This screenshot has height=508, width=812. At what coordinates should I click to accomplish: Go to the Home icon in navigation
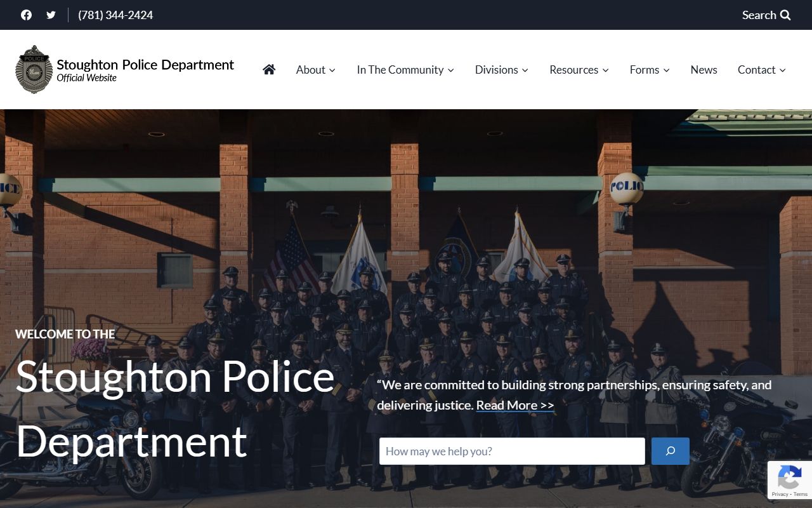pos(269,69)
